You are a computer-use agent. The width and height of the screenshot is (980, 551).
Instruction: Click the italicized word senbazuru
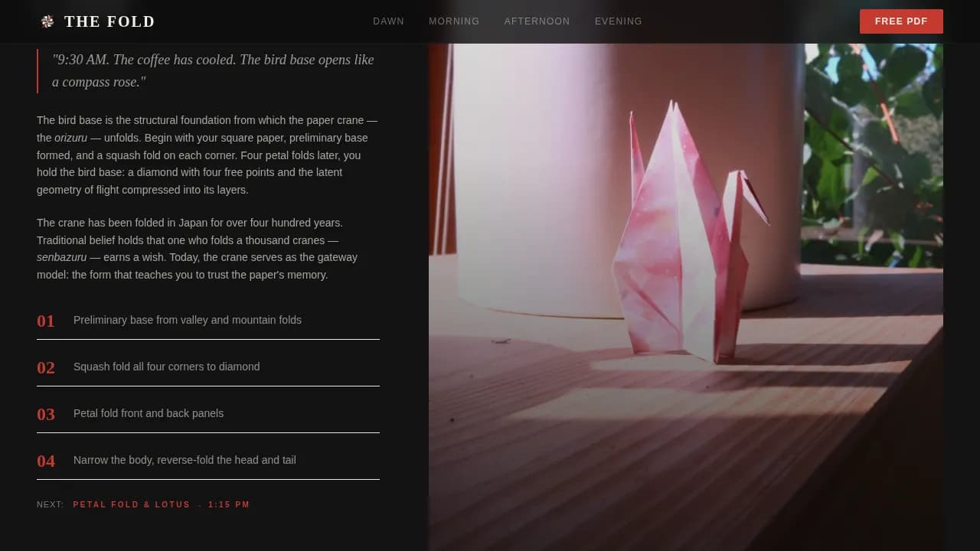tap(61, 257)
